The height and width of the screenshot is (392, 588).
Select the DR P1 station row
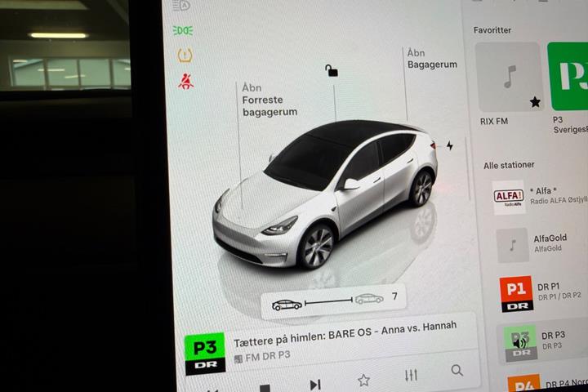point(543,293)
